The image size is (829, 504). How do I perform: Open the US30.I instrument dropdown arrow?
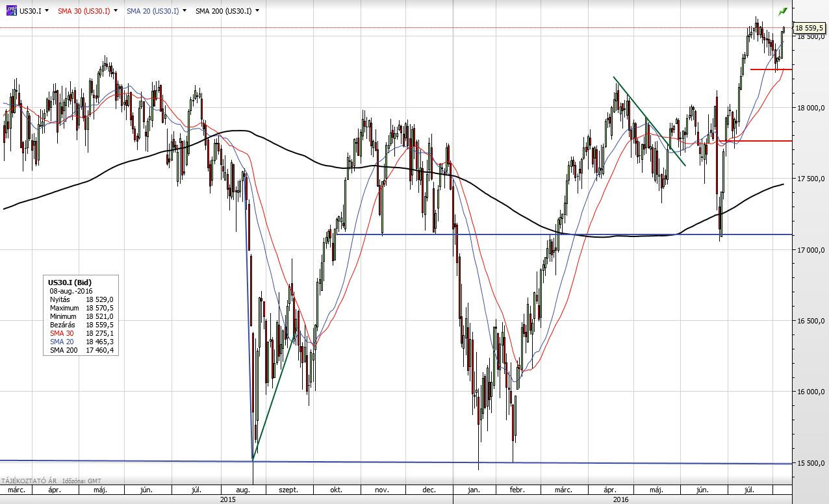pyautogui.click(x=48, y=11)
